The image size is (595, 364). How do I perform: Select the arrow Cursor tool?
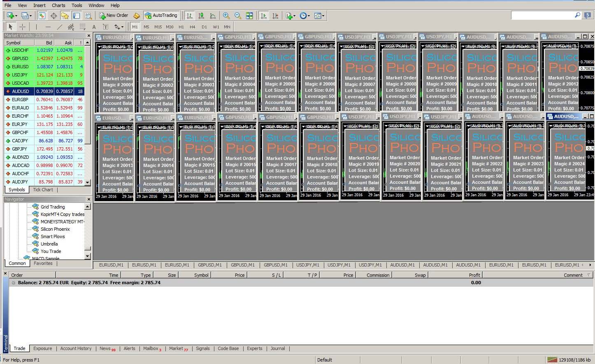click(11, 27)
